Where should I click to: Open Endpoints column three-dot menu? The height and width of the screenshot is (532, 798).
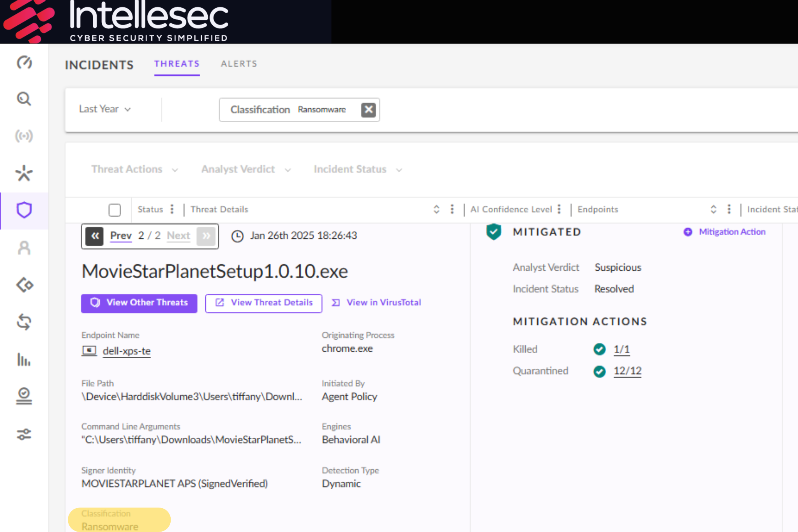729,209
